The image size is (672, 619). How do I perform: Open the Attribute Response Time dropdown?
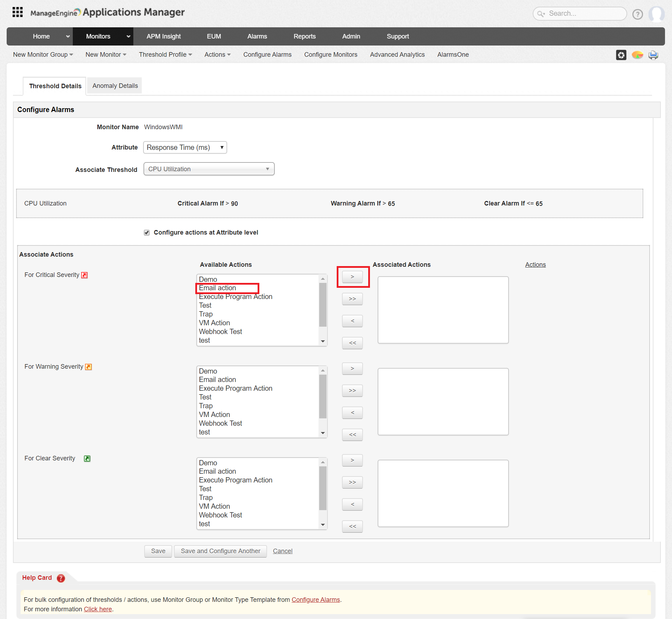[185, 147]
